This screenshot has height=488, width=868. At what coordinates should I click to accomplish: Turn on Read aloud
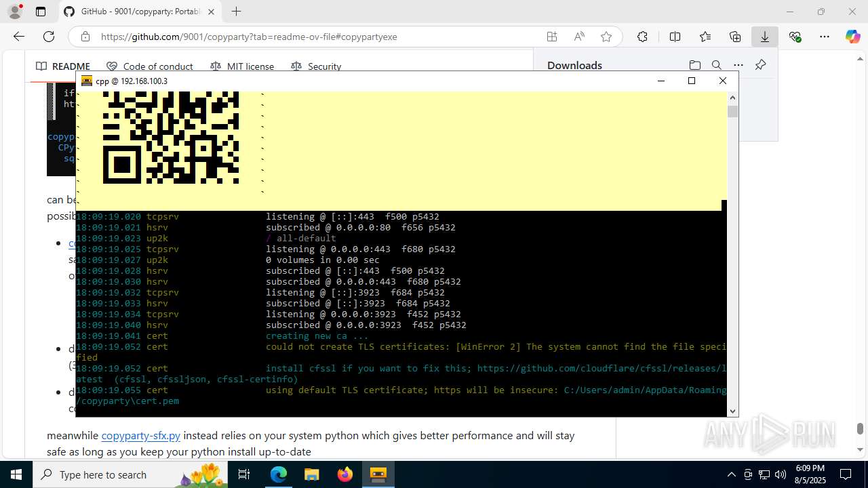pyautogui.click(x=579, y=37)
